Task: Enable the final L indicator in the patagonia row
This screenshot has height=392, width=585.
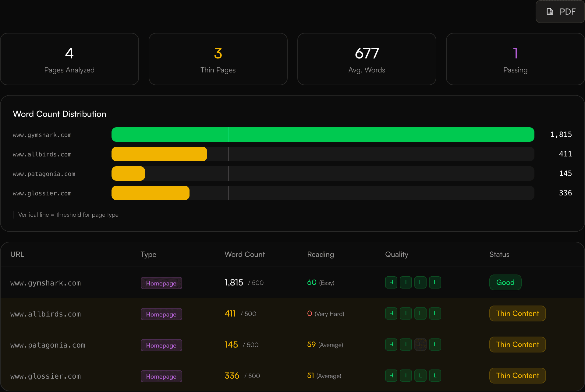Action: 435,345
